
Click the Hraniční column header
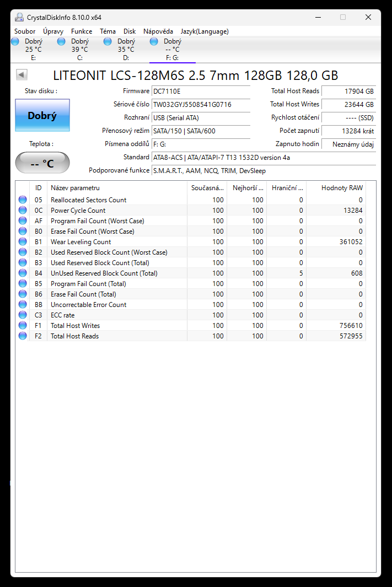pyautogui.click(x=286, y=188)
